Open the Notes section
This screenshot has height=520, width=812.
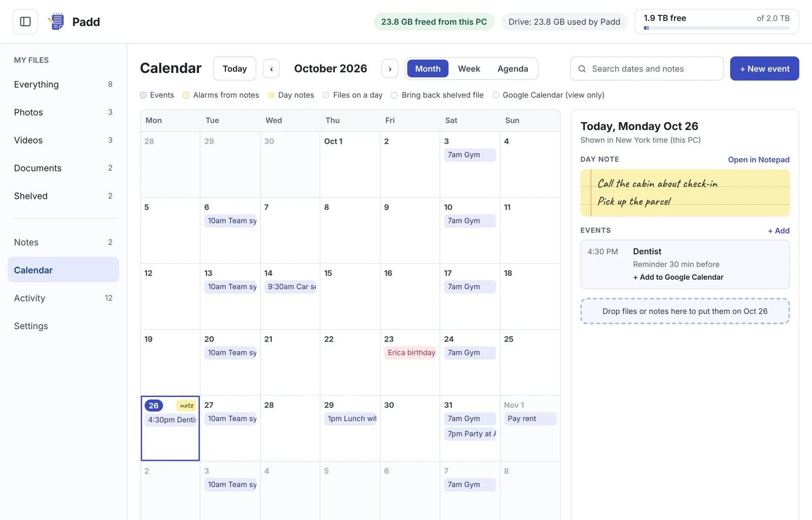63,242
